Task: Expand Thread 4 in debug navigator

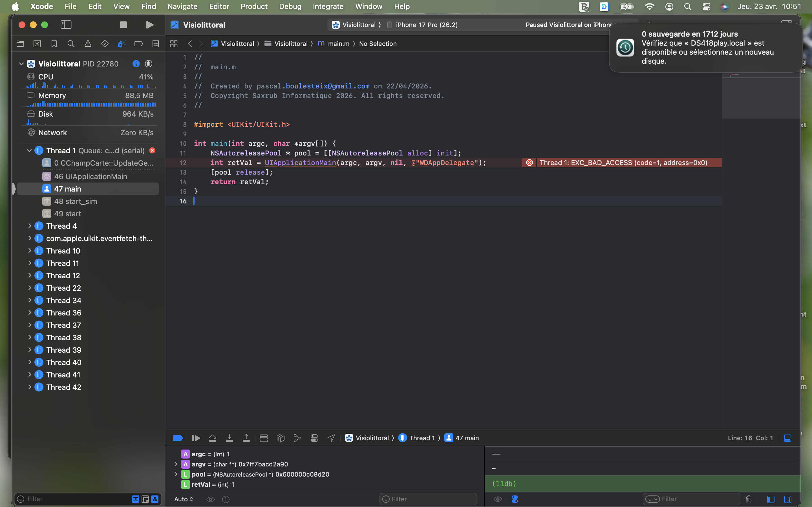Action: 30,226
